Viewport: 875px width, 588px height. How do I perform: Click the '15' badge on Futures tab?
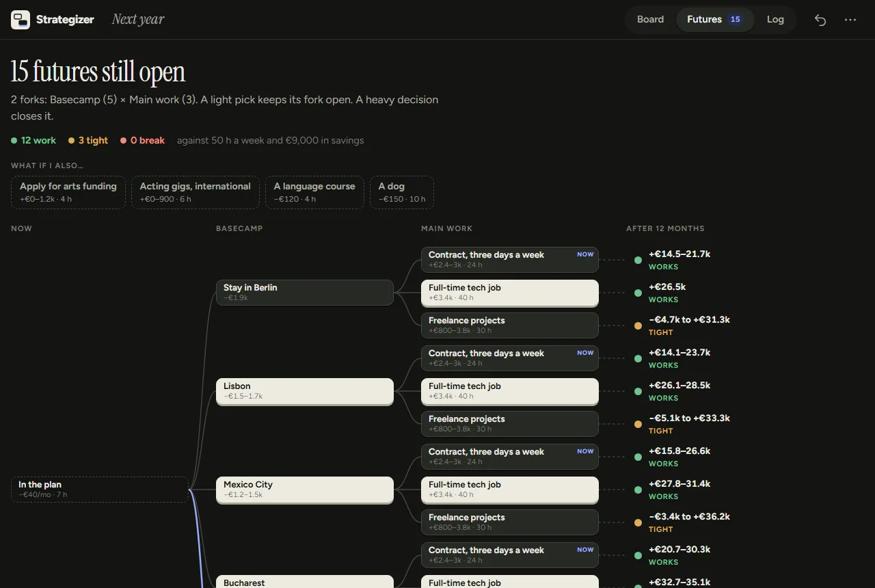(x=736, y=19)
